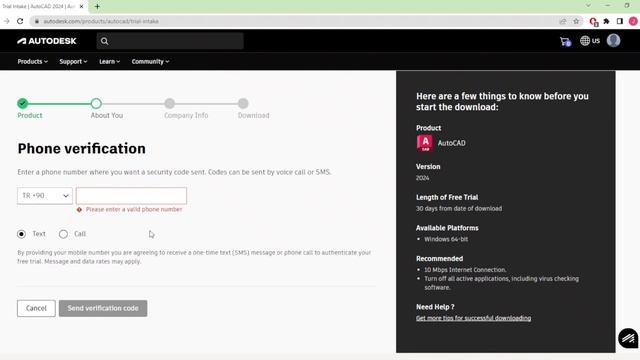Image resolution: width=640 pixels, height=360 pixels.
Task: Open the user profile avatar
Action: pyautogui.click(x=613, y=40)
